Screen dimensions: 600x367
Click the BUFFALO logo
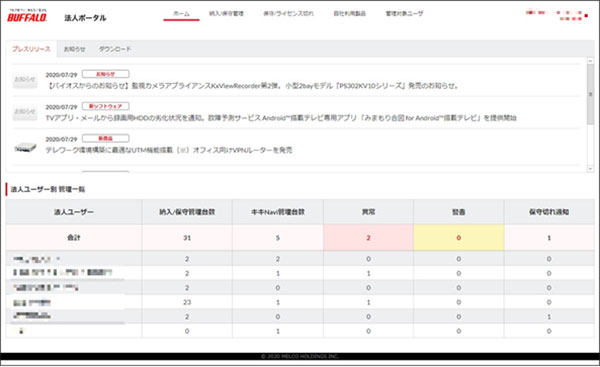click(x=27, y=16)
